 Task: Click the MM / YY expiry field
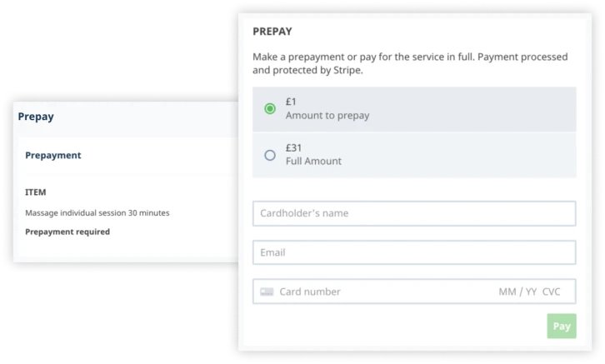tap(517, 292)
